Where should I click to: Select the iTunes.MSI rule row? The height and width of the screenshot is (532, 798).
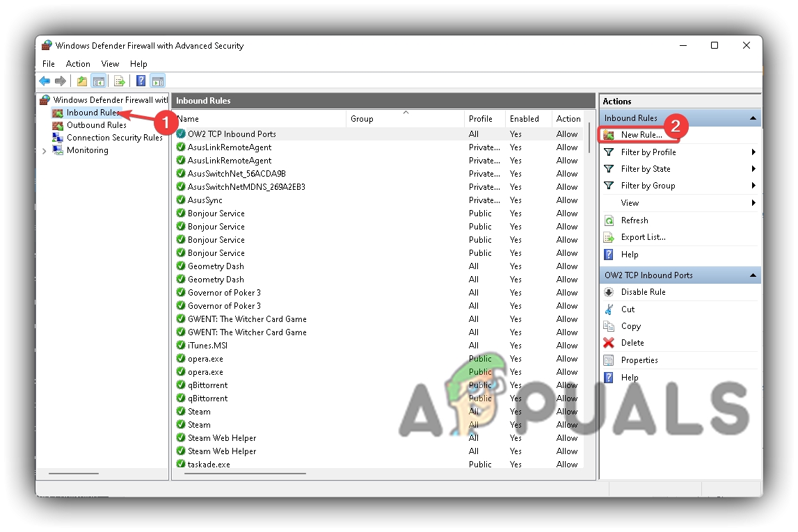[379, 346]
